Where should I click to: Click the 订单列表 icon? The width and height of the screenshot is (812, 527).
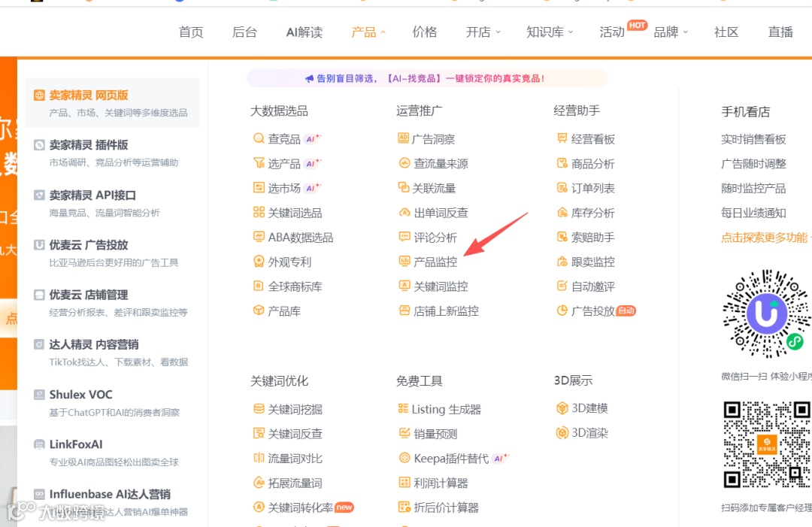pyautogui.click(x=562, y=187)
